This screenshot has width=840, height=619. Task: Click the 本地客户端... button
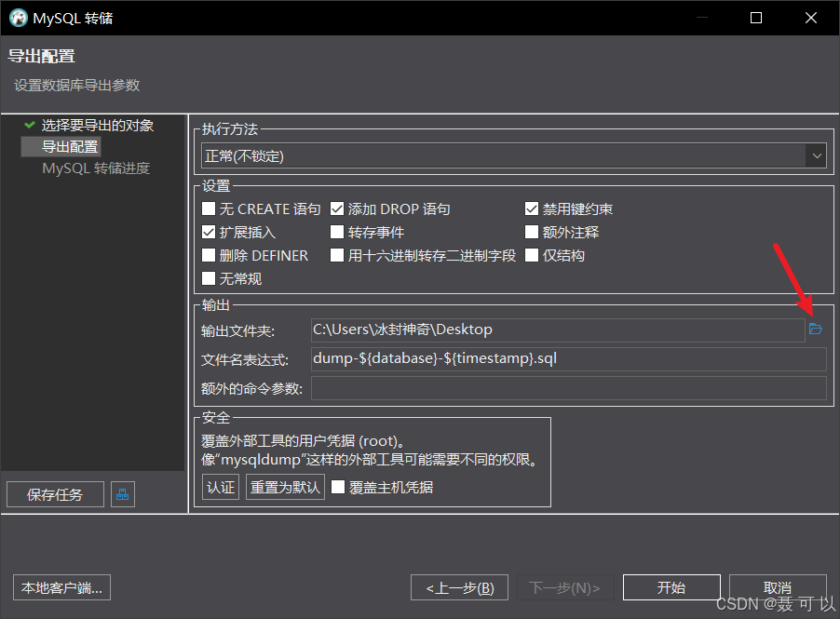61,587
